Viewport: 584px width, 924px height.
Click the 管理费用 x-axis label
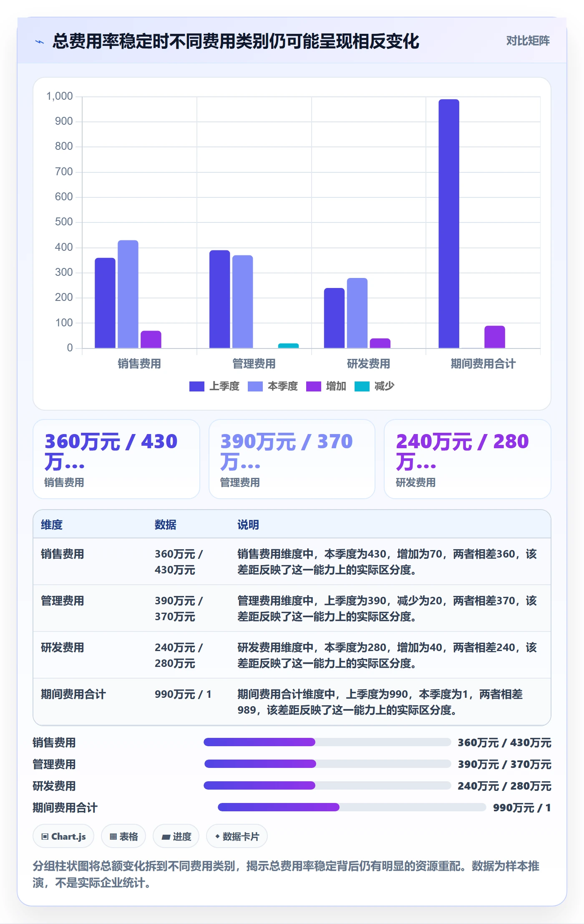coord(254,364)
